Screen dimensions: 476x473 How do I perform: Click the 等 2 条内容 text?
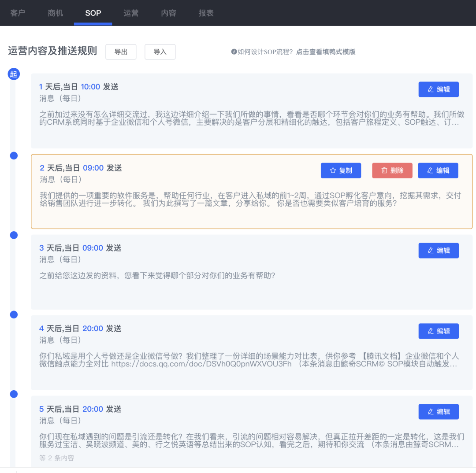57,458
